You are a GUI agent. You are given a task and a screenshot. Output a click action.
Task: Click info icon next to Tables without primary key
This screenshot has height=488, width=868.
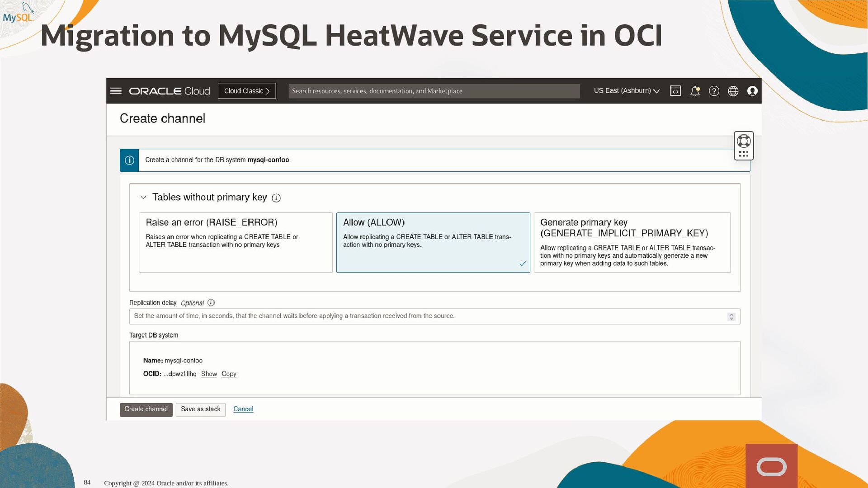(x=276, y=198)
